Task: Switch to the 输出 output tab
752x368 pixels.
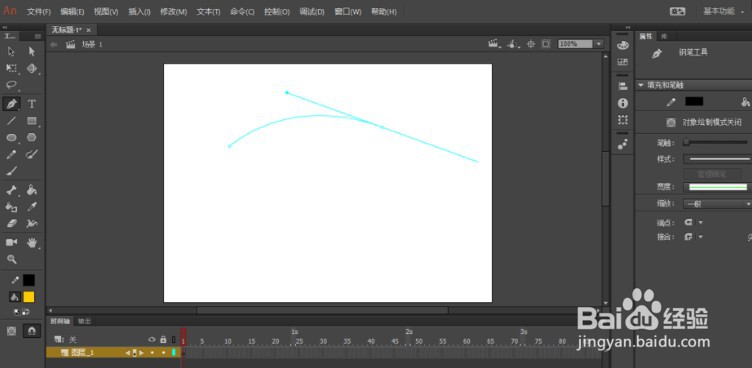Action: [x=84, y=321]
